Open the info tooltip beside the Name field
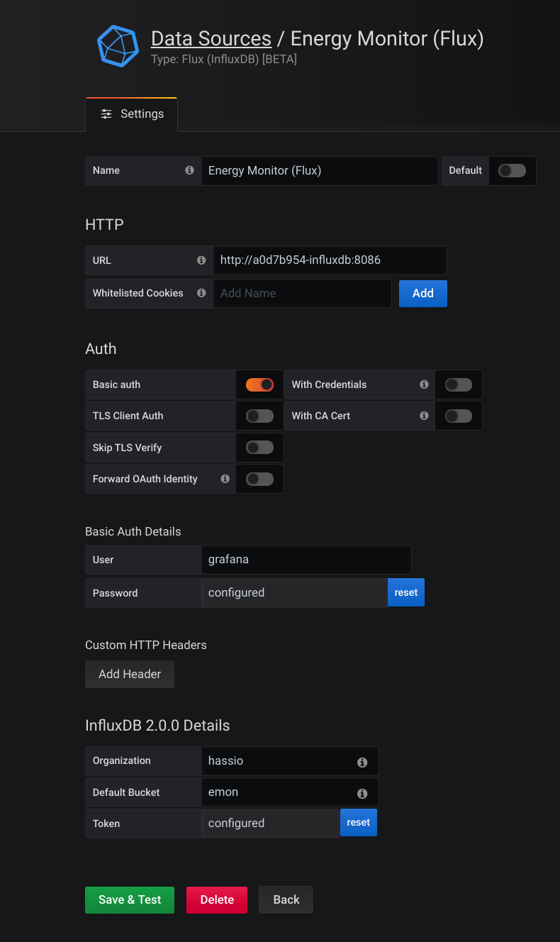 [189, 170]
